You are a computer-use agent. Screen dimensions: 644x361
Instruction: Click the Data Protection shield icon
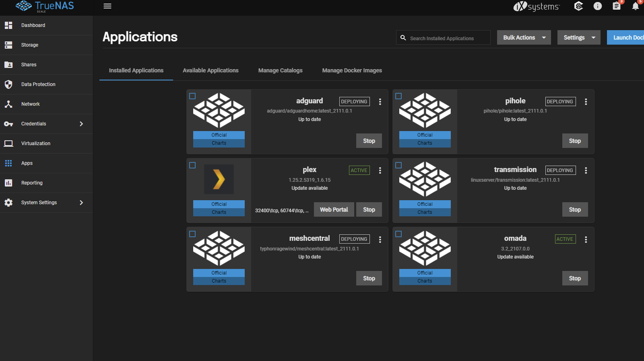(8, 84)
